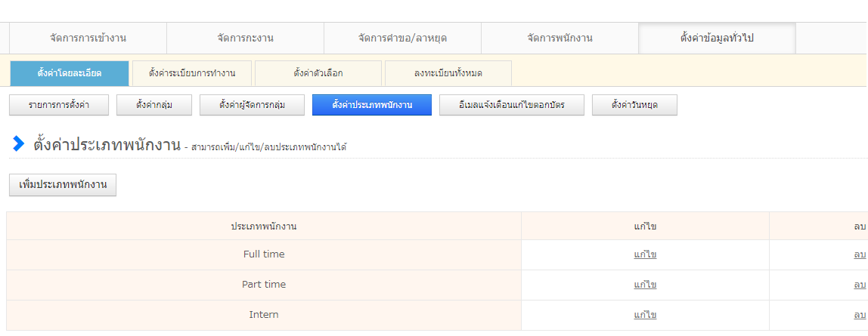This screenshot has height=336, width=868.
Task: Open the จัดการการเข้างาน main tab
Action: (88, 39)
